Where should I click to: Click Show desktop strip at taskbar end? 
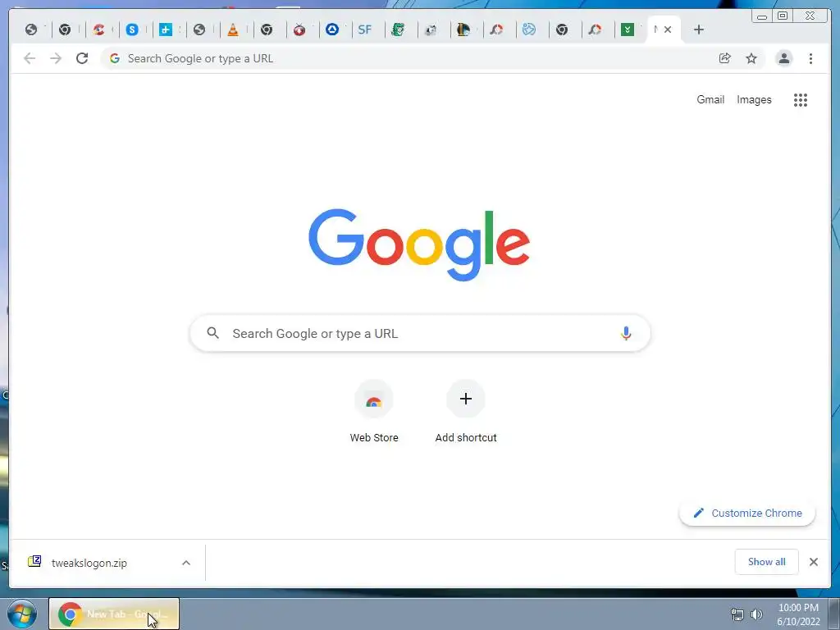click(x=834, y=614)
